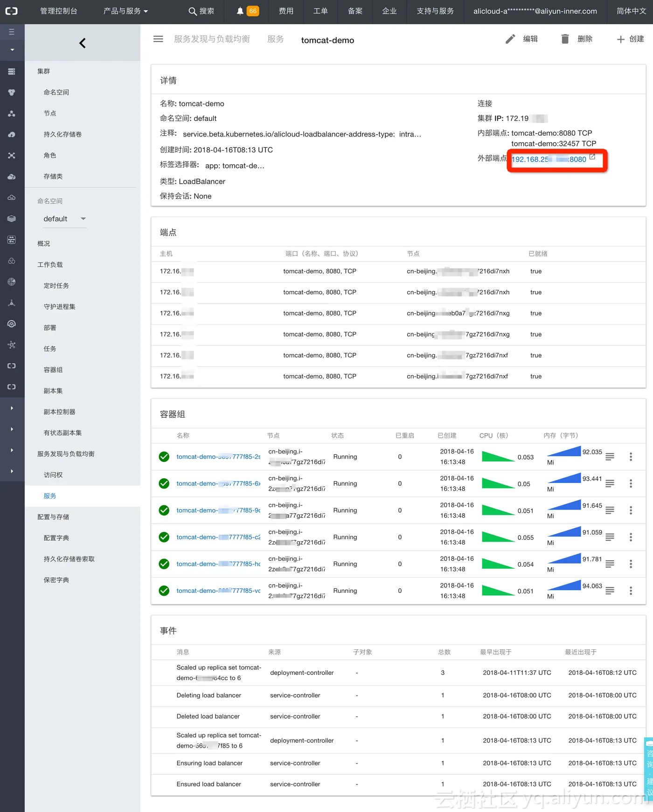653x812 pixels.
Task: Click the 'Deleting load balancer' event message
Action: point(209,695)
